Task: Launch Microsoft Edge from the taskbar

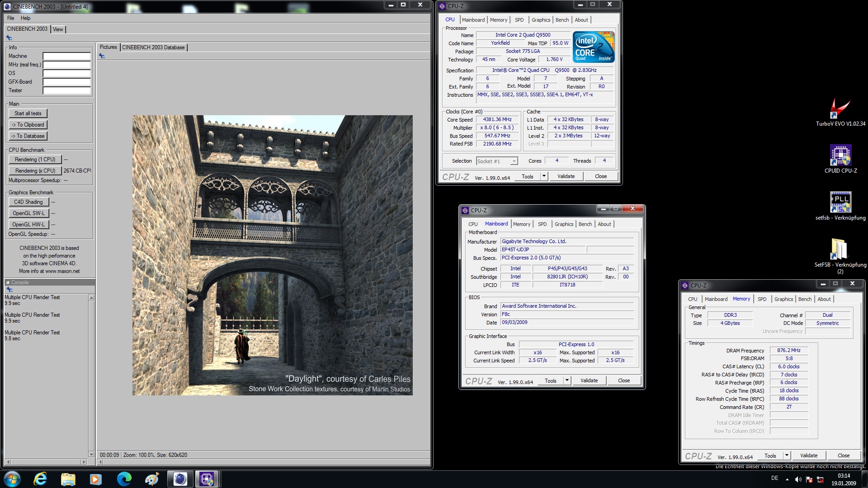Action: tap(124, 479)
